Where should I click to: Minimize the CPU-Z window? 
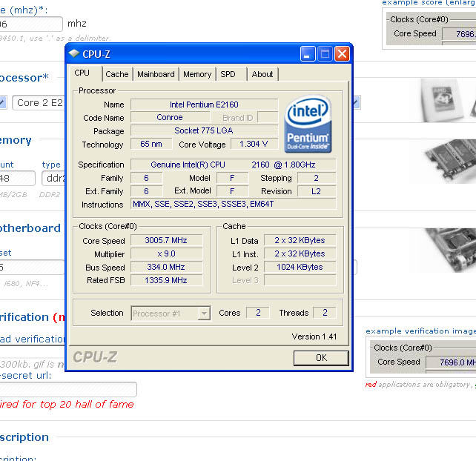(307, 54)
